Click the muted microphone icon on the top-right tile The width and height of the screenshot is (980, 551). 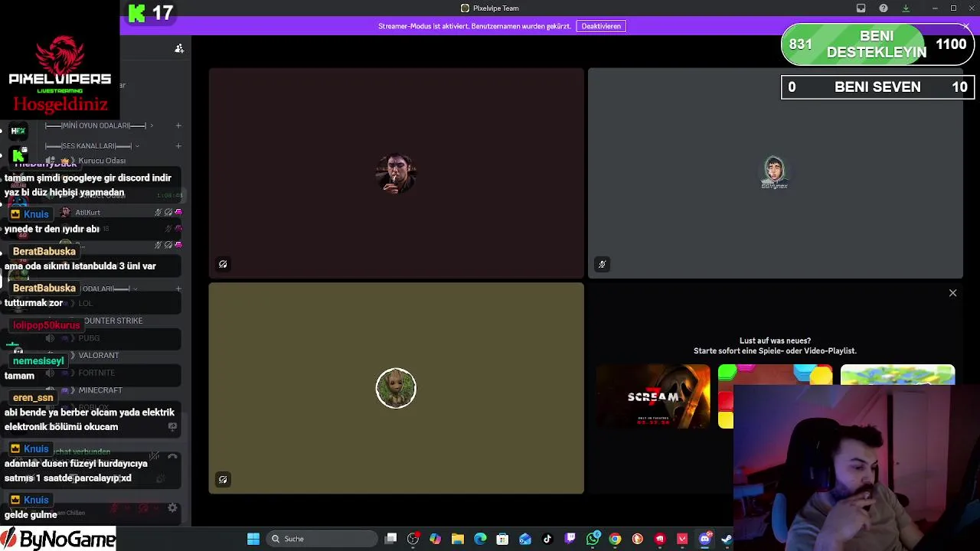pyautogui.click(x=602, y=265)
